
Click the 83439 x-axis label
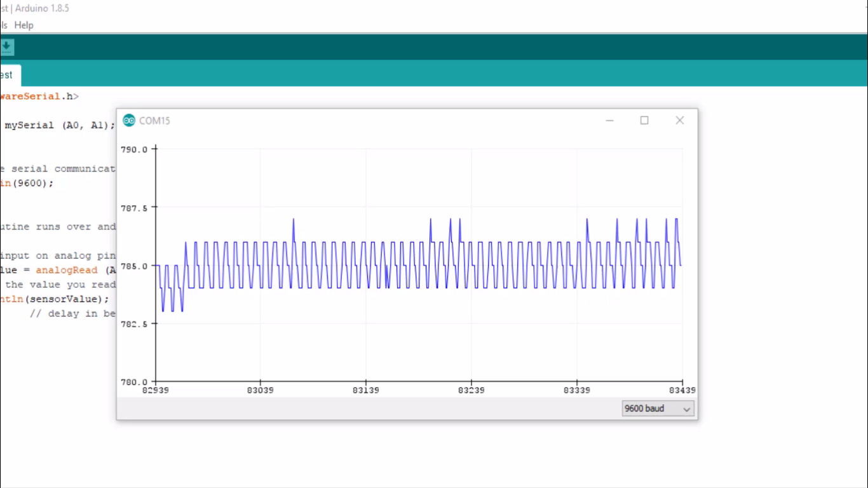(682, 390)
